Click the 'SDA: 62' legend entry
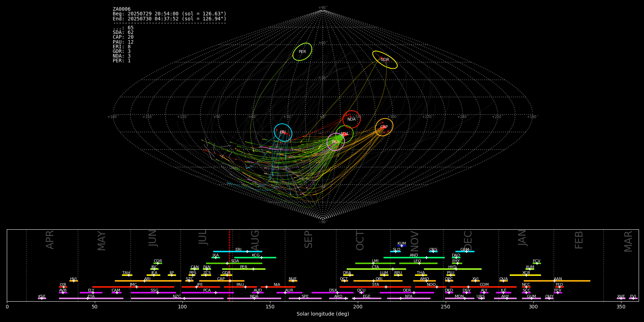644x322 pixels. pyautogui.click(x=123, y=33)
